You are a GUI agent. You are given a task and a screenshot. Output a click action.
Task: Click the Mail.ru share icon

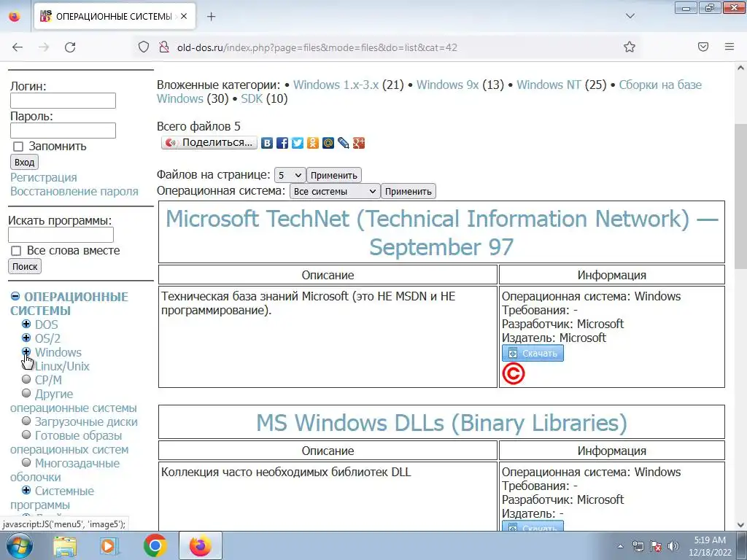(328, 143)
